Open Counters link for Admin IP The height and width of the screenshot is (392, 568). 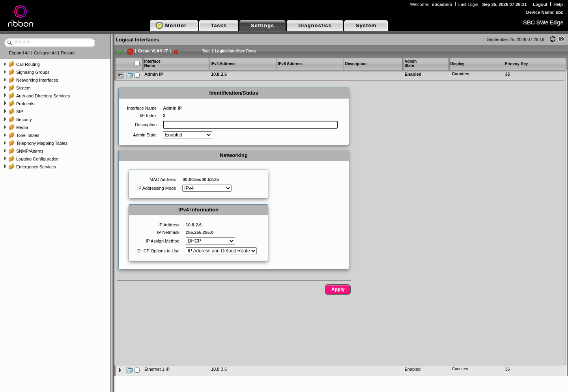pos(461,74)
